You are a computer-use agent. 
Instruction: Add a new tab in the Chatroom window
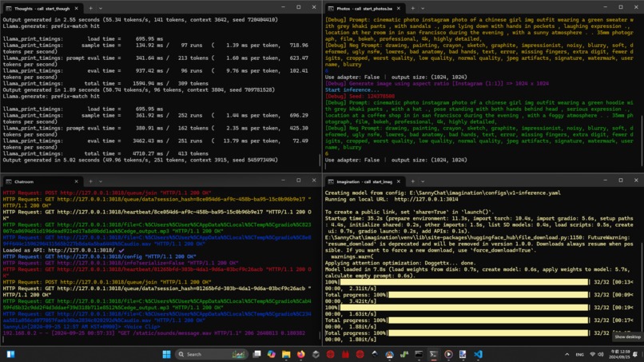coord(90,181)
